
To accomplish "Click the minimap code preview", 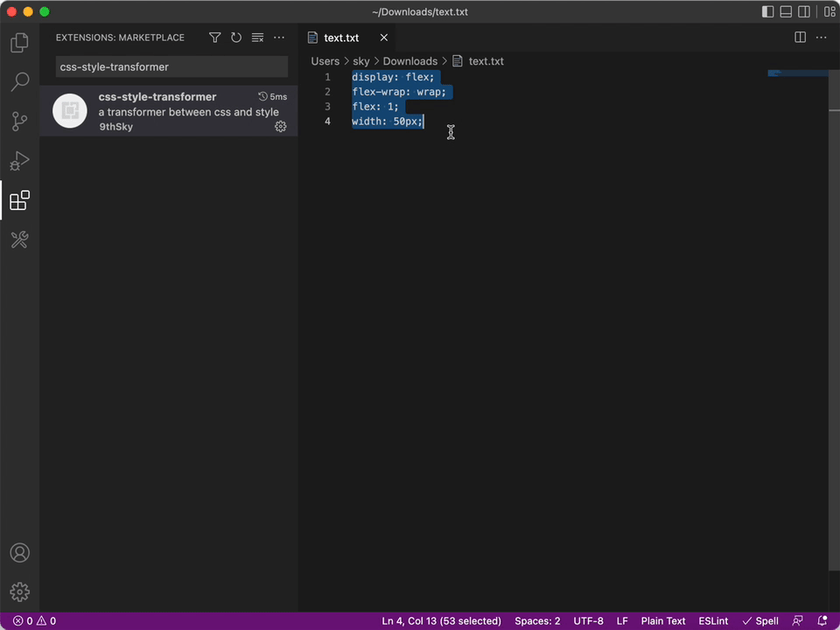I will tap(798, 73).
